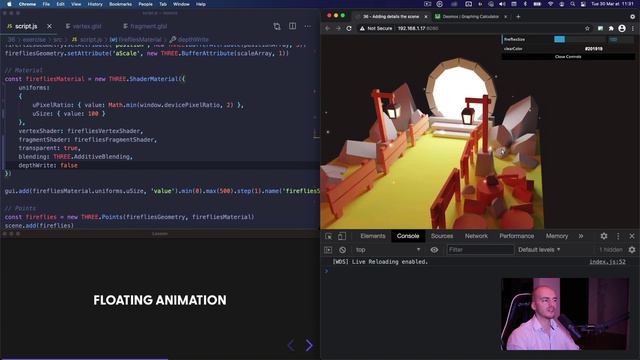640x360 pixels.
Task: Click the Close Controls button
Action: pos(568,57)
